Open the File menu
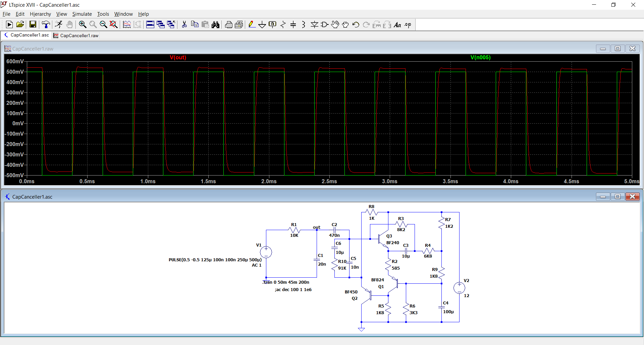The height and width of the screenshot is (345, 644). click(6, 14)
